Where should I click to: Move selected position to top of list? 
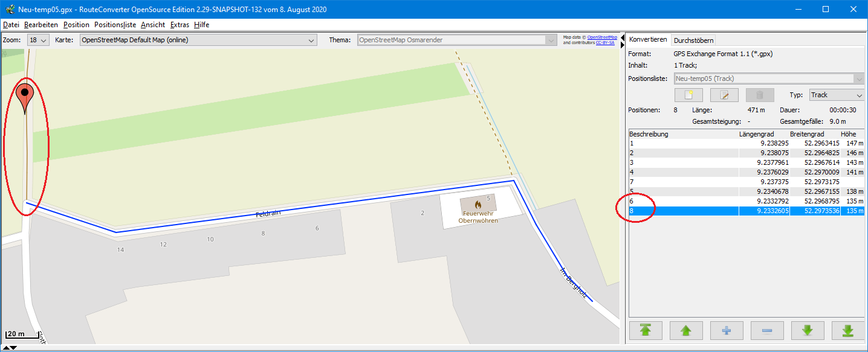point(646,330)
